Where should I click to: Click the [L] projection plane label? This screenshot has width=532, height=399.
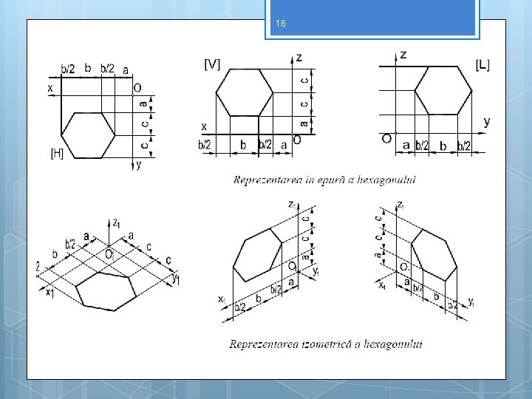482,64
